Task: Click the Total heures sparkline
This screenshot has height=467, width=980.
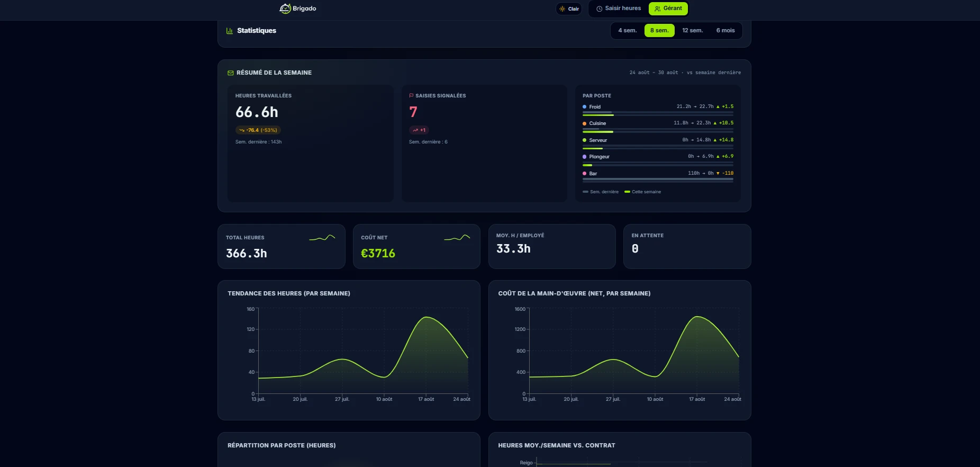Action: pos(322,238)
